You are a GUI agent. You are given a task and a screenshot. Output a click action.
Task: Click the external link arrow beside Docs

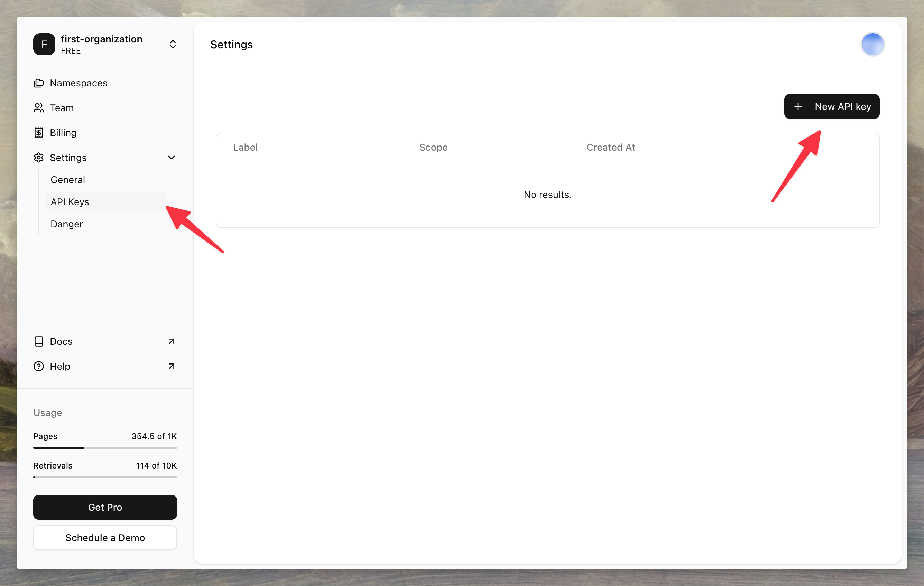pos(172,341)
